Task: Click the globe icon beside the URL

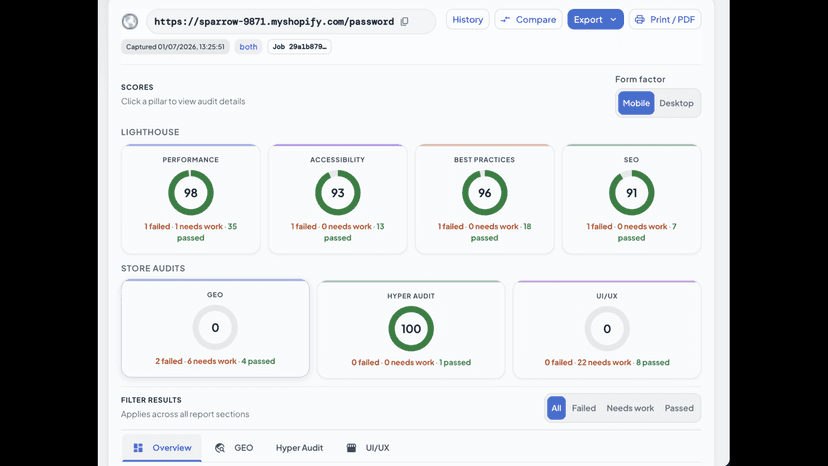Action: click(x=130, y=22)
